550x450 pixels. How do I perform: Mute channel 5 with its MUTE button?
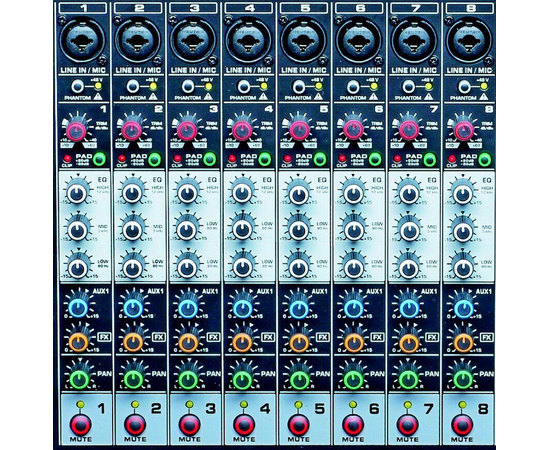299,425
